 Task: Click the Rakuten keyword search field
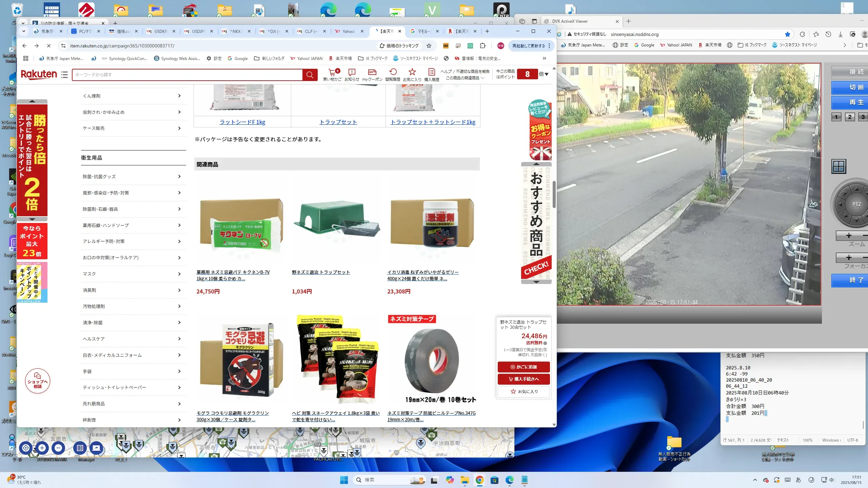click(186, 75)
